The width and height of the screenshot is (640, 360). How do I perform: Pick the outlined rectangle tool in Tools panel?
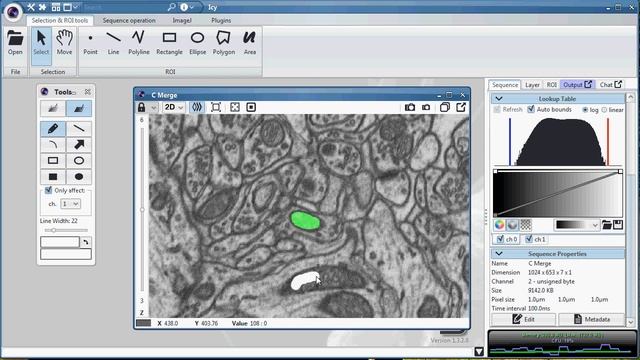click(53, 160)
